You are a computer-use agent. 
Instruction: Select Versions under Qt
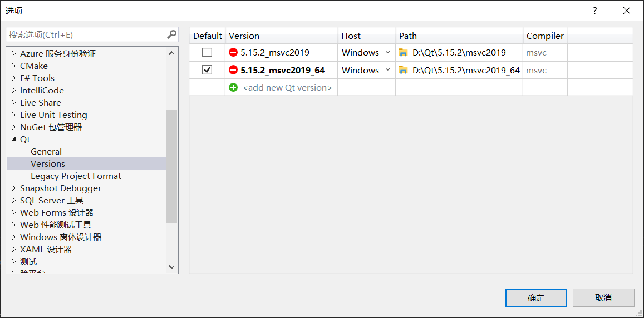click(x=48, y=163)
